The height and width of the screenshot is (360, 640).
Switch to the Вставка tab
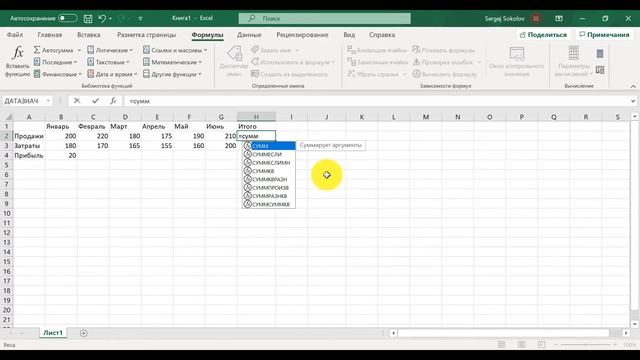[89, 35]
